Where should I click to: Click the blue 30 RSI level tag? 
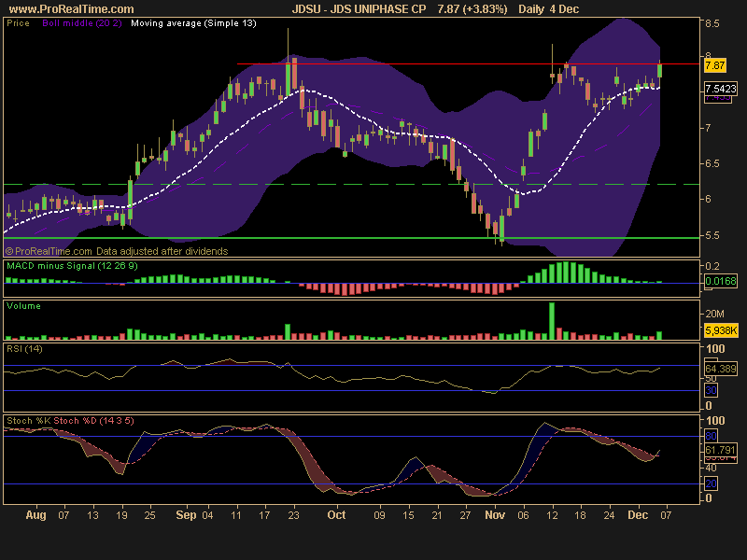[711, 390]
